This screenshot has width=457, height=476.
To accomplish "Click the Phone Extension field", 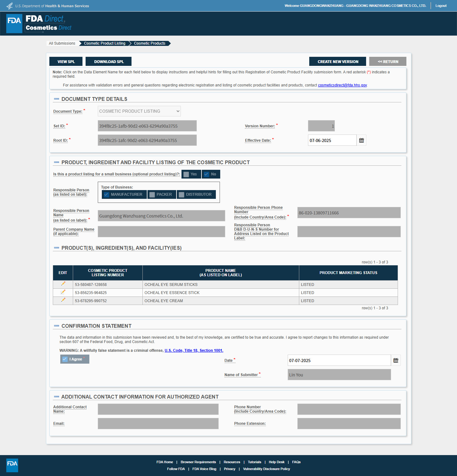I will pos(349,424).
